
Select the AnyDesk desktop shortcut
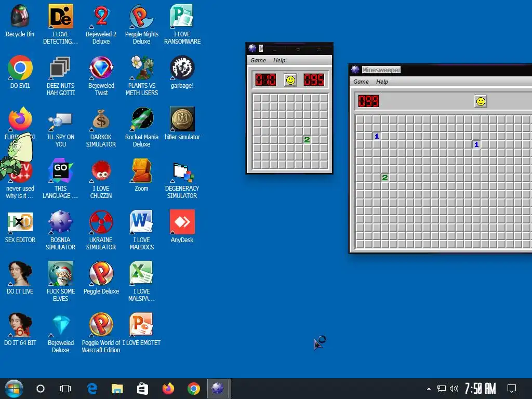[182, 222]
